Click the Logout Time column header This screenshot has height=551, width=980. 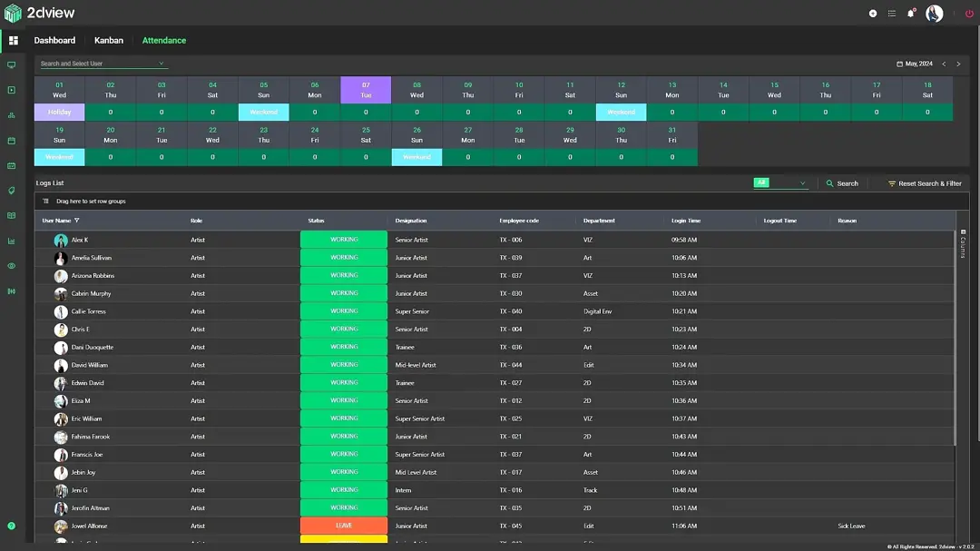[x=779, y=221]
